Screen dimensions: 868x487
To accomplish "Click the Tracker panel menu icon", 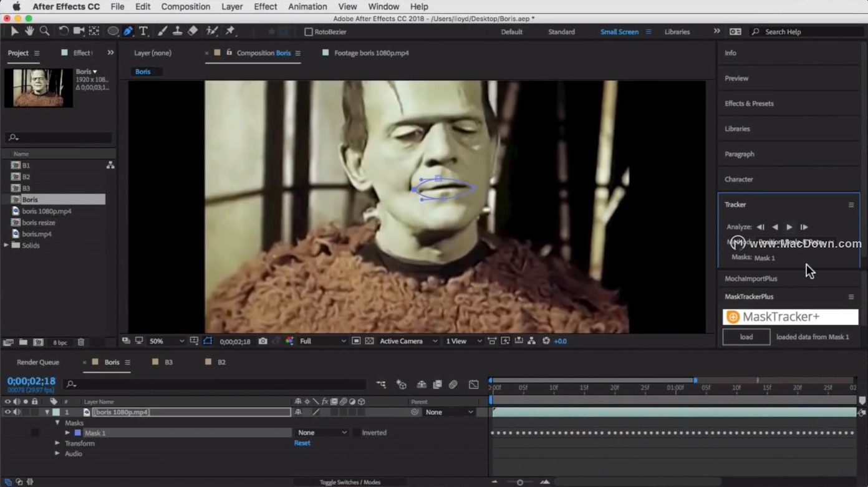I will [x=851, y=205].
